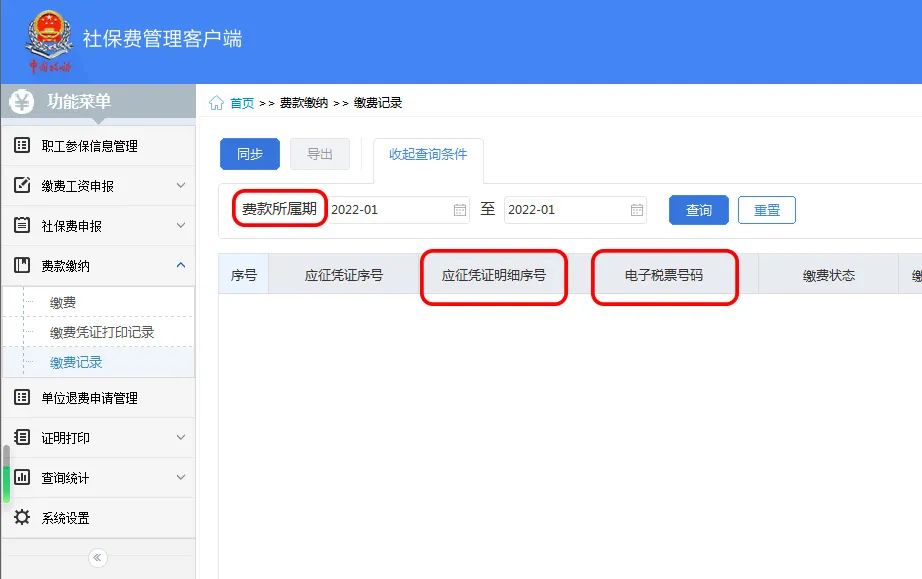This screenshot has height=579, width=922.
Task: Expand the 缴费工资申报 menu chevron
Action: [x=181, y=186]
